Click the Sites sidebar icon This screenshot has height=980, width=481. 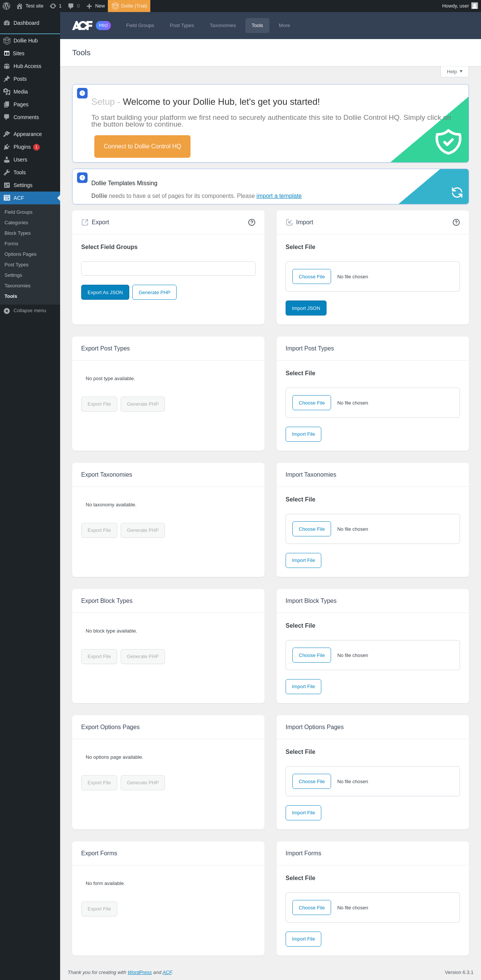click(x=7, y=53)
